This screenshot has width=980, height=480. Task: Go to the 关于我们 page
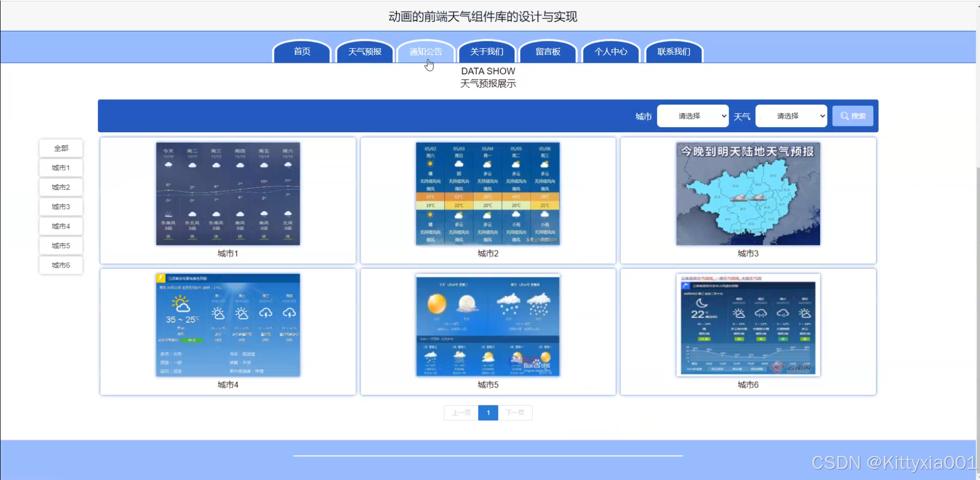[x=487, y=51]
